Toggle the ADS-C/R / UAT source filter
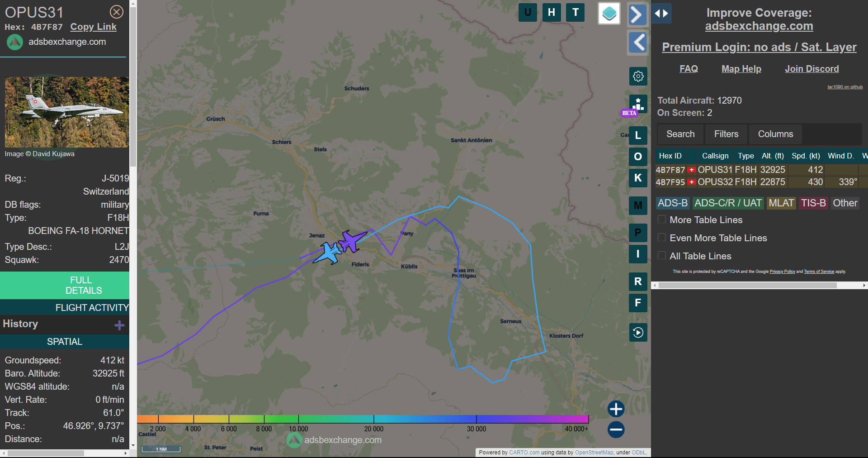Viewport: 868px width, 458px height. (728, 203)
